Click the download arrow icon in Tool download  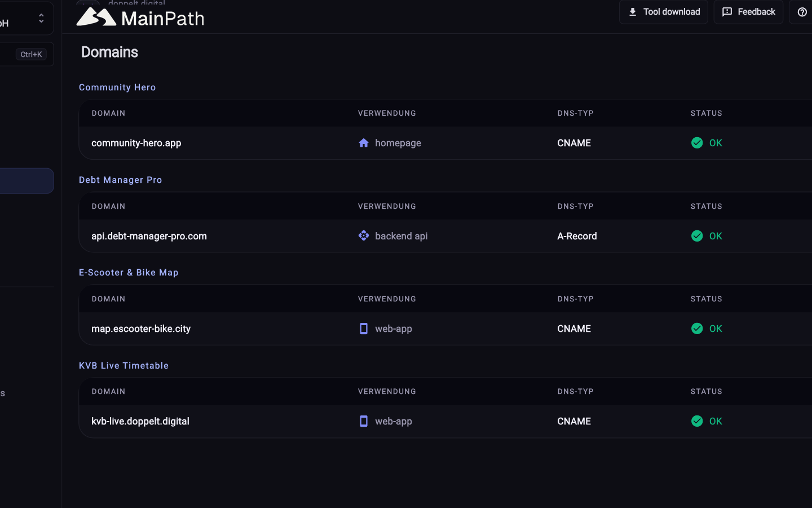point(633,12)
